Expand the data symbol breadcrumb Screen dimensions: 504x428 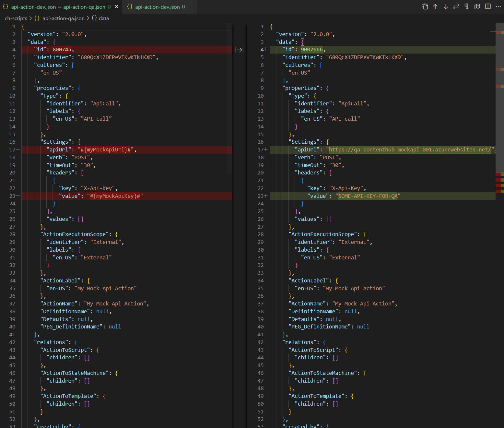tap(103, 18)
